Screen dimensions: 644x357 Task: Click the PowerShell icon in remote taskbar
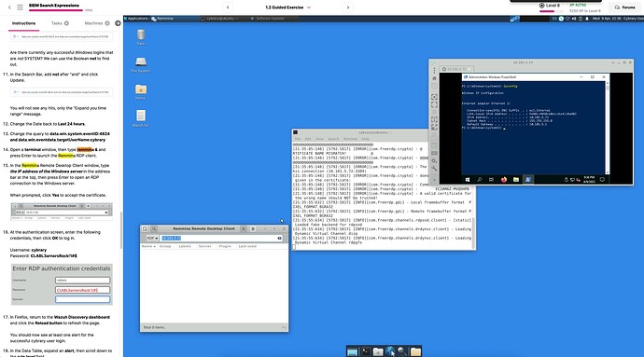528,180
